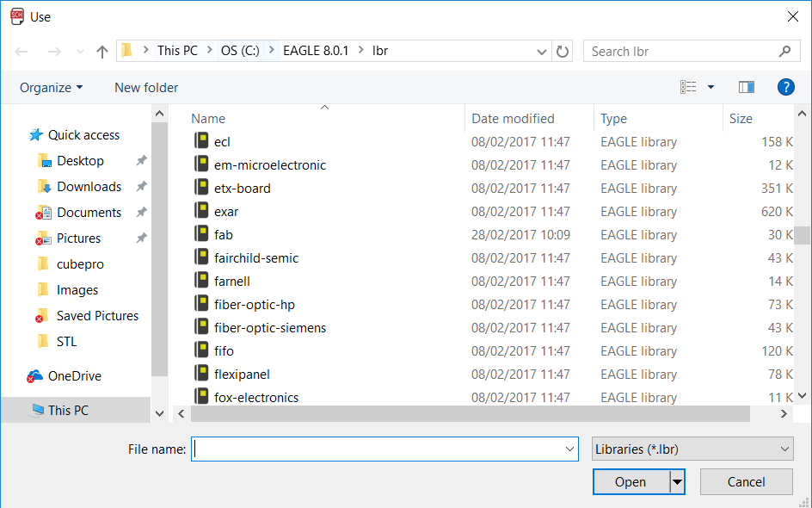Click the flexipanel library icon

coord(201,374)
